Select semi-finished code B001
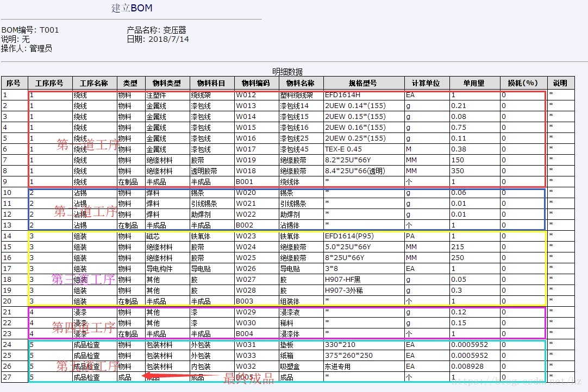The image size is (588, 392). (x=245, y=182)
